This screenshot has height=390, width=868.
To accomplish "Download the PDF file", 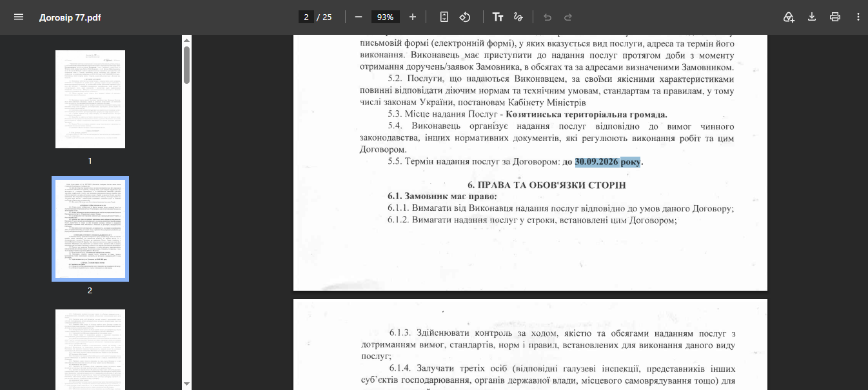I will (812, 17).
